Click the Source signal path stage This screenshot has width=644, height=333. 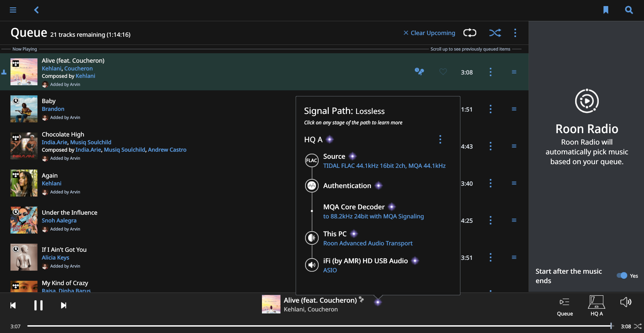(384, 161)
